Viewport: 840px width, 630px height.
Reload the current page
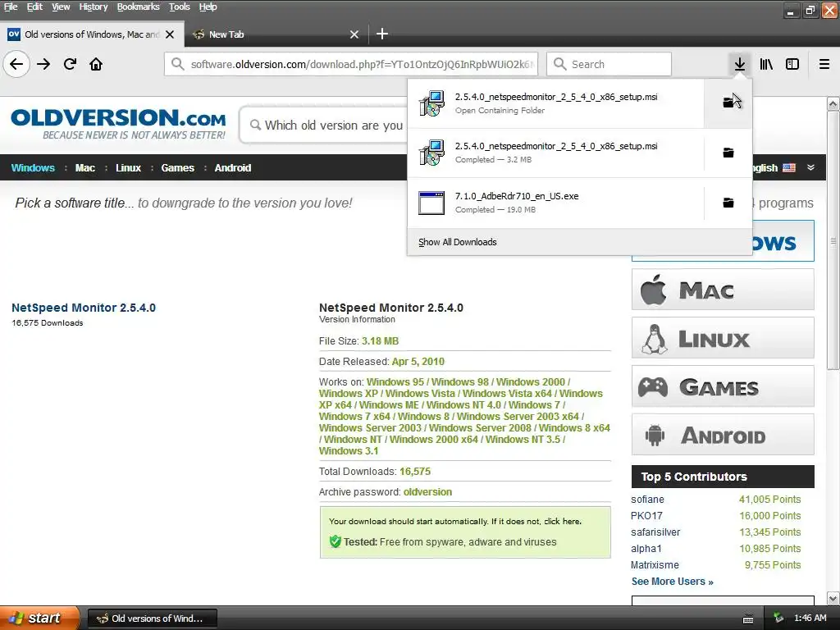[x=71, y=64]
